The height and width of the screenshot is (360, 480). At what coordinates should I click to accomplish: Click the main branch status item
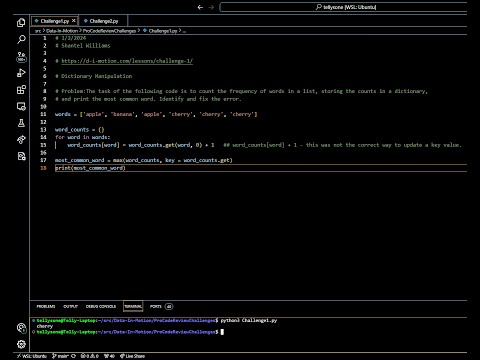[61, 356]
